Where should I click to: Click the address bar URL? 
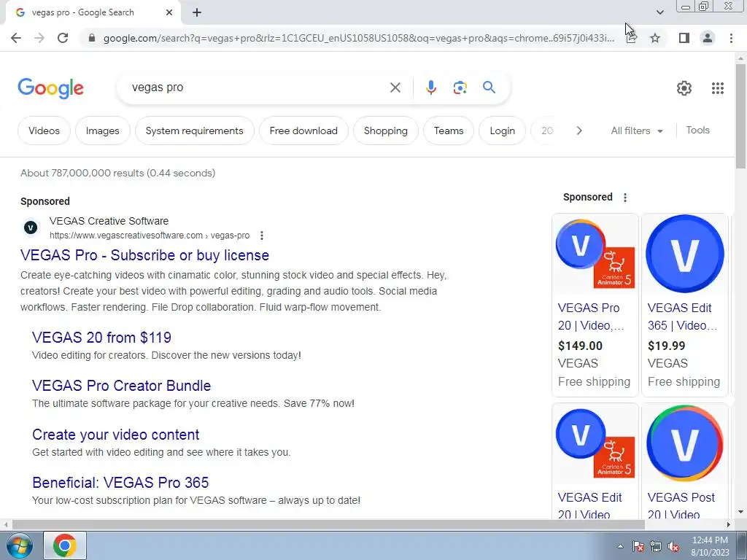coord(359,38)
